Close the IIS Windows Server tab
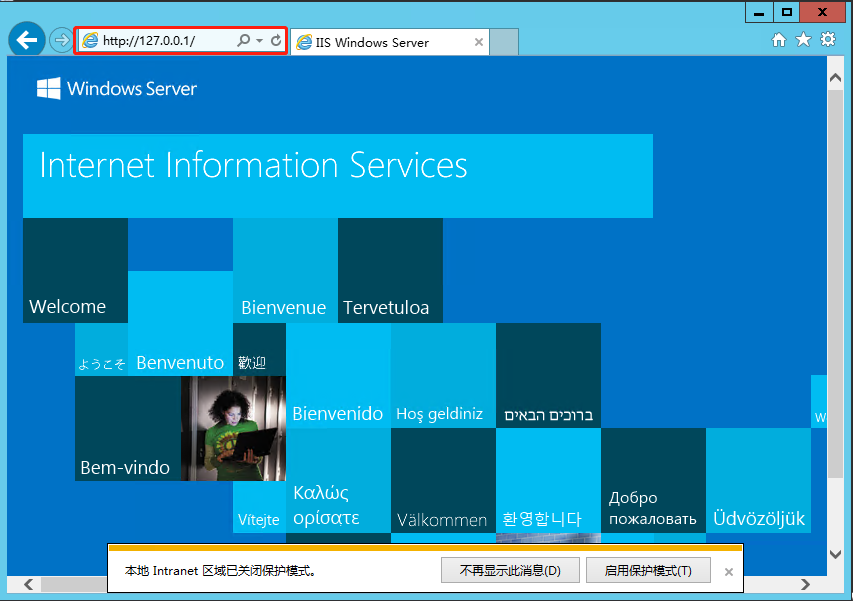 479,42
